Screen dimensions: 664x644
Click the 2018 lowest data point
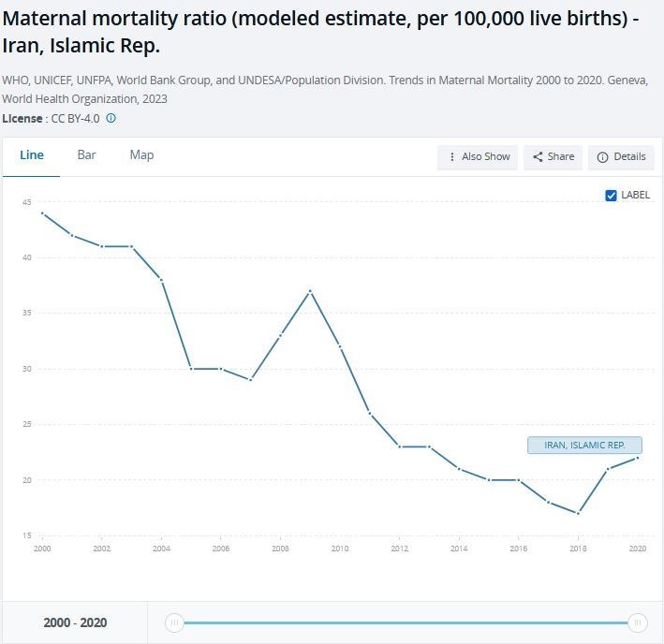pyautogui.click(x=578, y=513)
